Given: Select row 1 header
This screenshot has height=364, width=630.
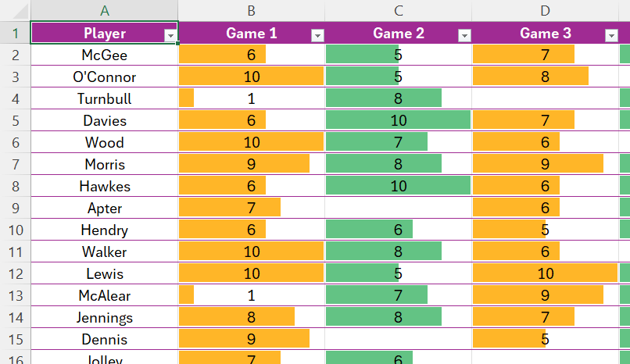Looking at the screenshot, I should pos(15,34).
